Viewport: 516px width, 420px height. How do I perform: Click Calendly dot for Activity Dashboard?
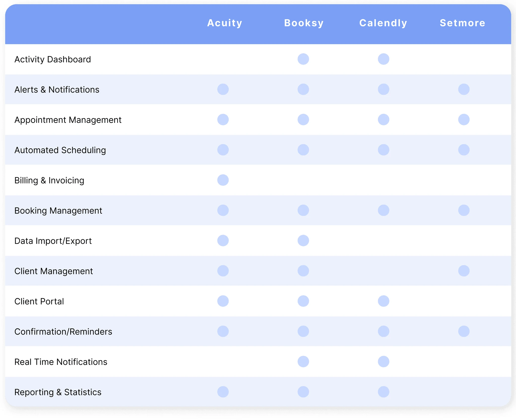(x=383, y=59)
